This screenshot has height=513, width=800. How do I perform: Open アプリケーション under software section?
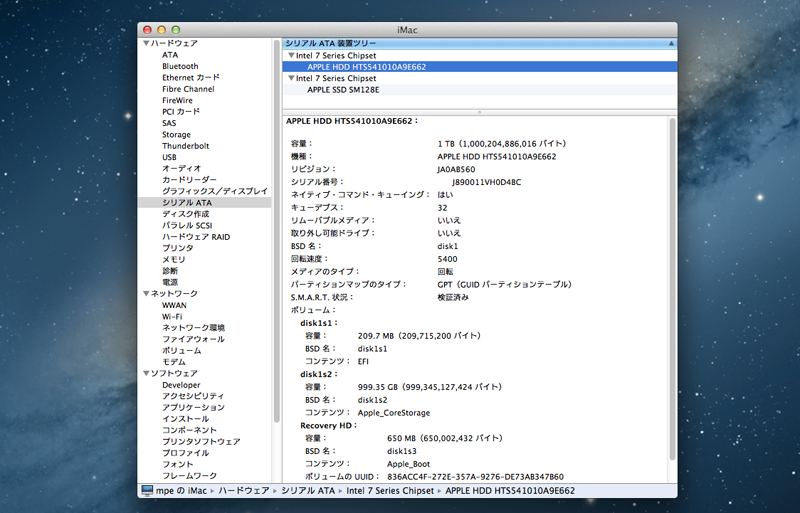coord(193,408)
